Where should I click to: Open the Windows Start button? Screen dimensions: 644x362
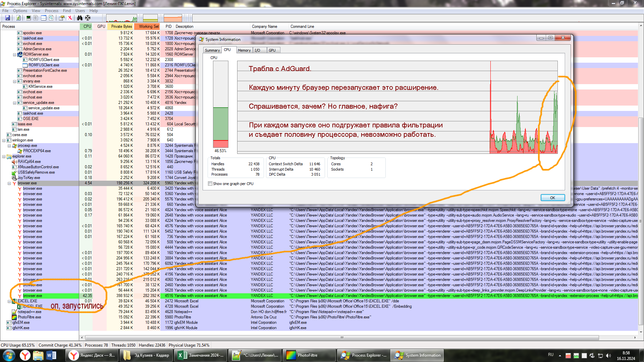(x=9, y=355)
